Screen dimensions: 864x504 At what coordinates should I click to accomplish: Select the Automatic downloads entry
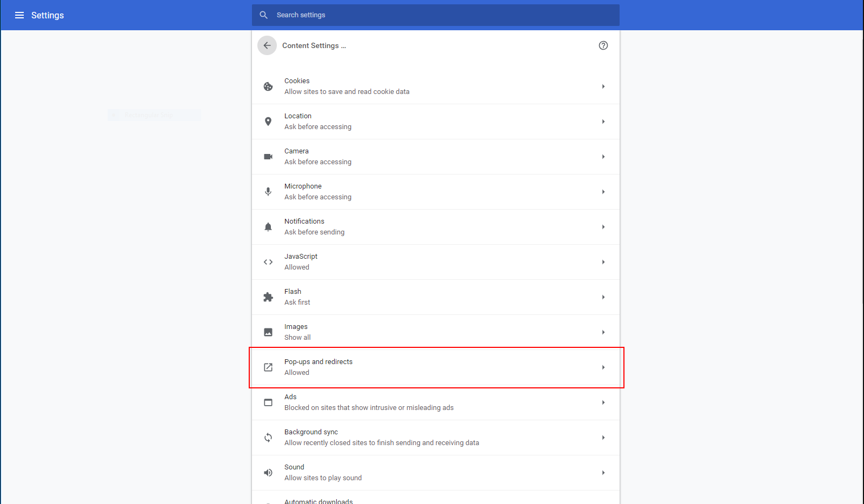(318, 501)
